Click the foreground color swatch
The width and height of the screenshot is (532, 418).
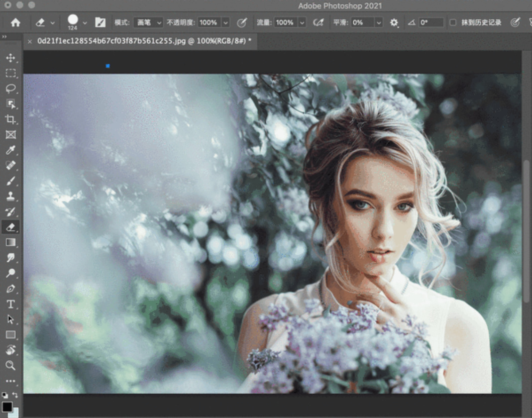(x=7, y=407)
